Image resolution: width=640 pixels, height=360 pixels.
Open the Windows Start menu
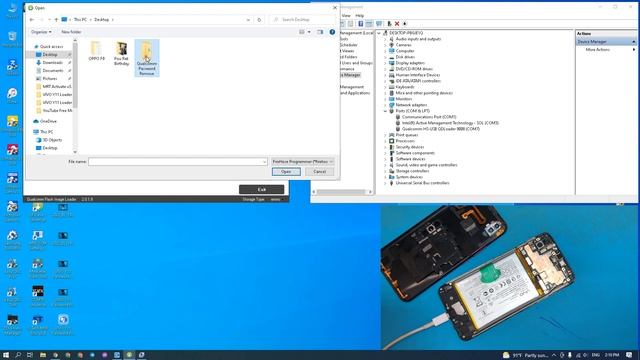coord(6,355)
